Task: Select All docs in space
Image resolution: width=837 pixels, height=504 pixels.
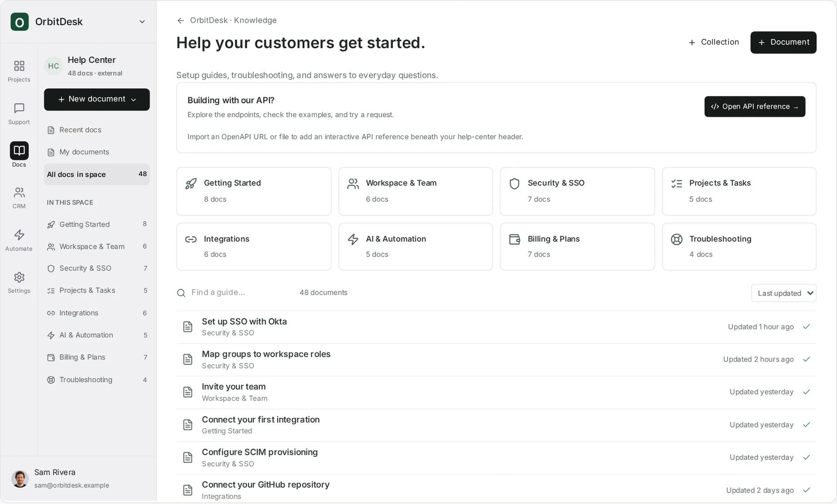Action: [x=97, y=174]
